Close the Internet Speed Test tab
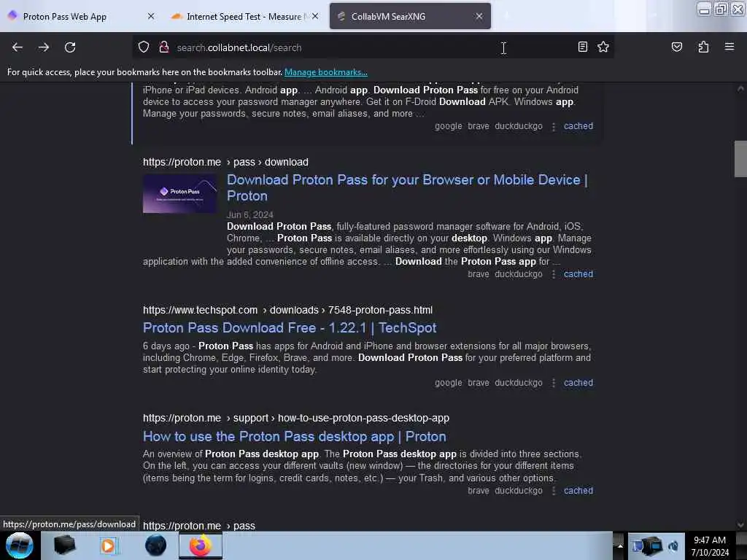 (x=315, y=16)
